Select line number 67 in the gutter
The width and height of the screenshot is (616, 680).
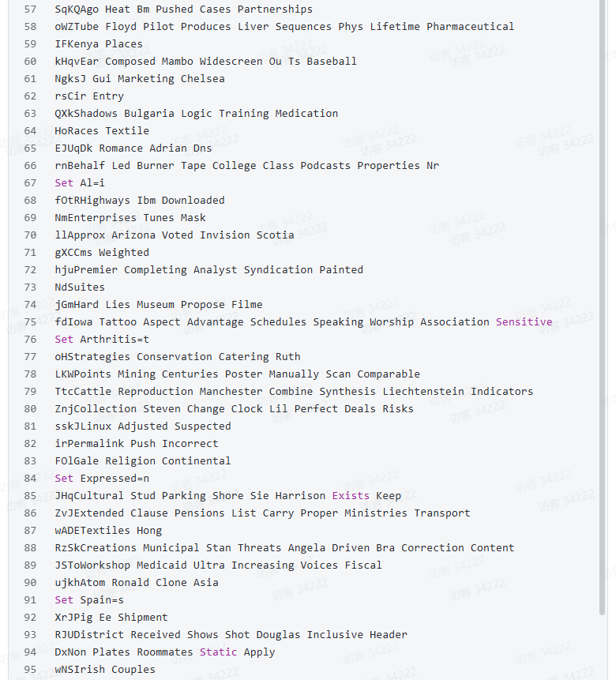tap(30, 183)
